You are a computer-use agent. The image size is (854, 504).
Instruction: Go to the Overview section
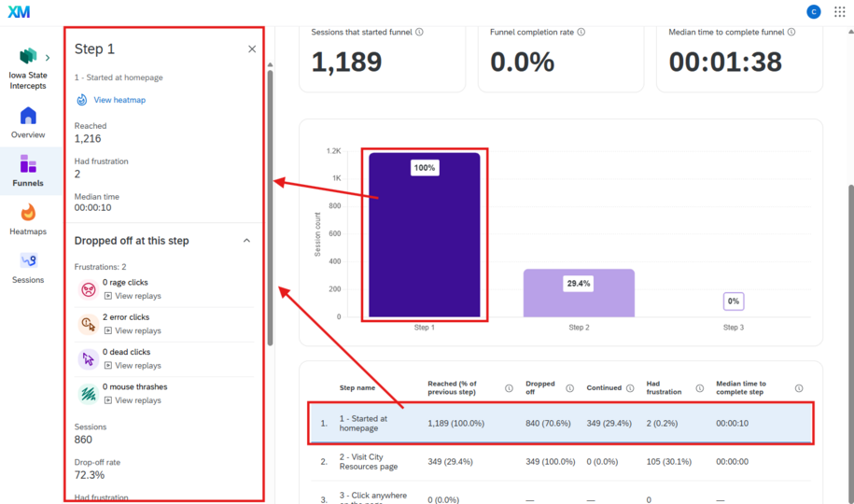[28, 122]
